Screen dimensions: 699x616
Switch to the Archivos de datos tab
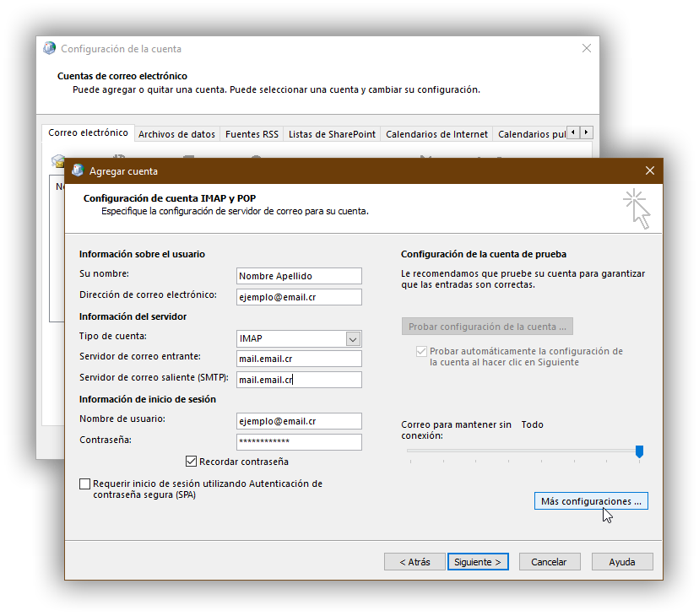(x=177, y=133)
